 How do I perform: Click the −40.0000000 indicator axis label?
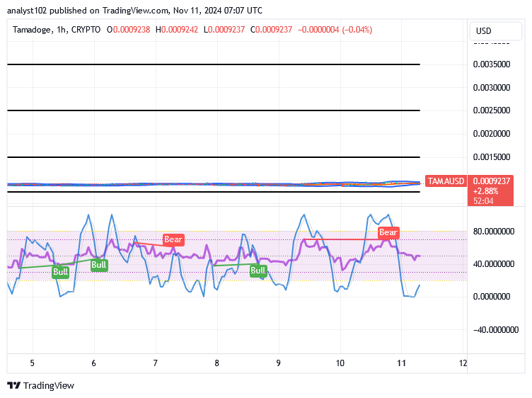click(x=496, y=330)
